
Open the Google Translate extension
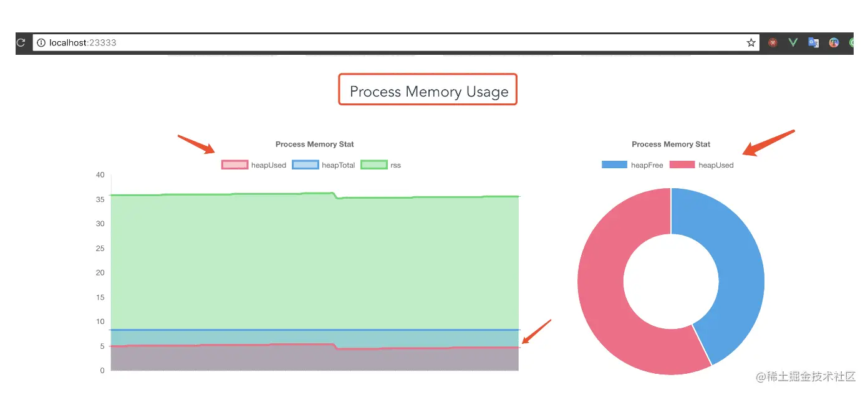click(x=813, y=43)
